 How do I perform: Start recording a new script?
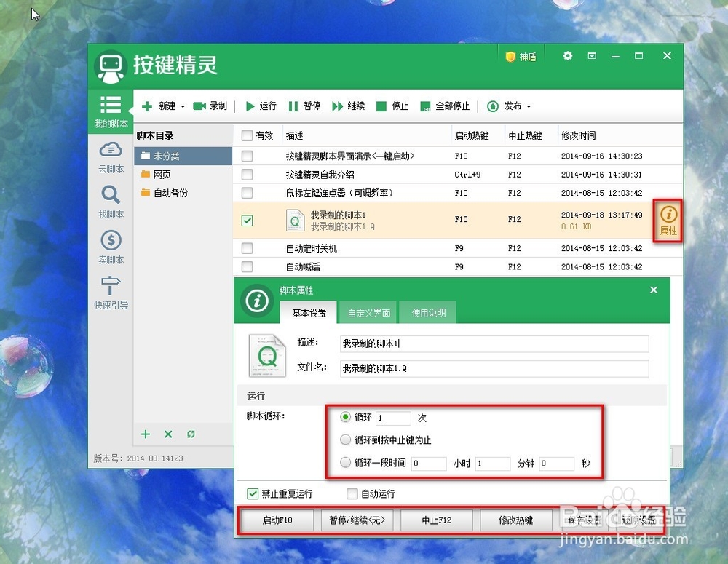click(x=210, y=106)
